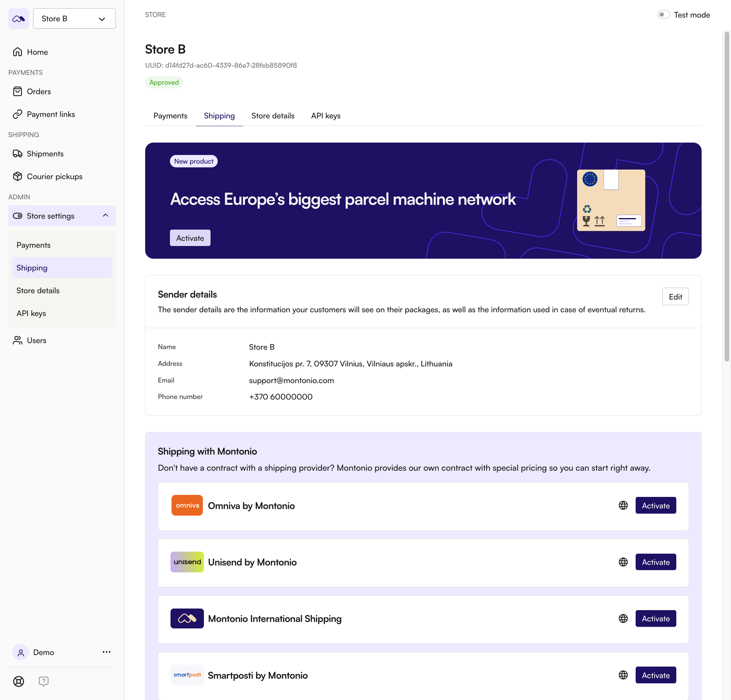Switch to the API keys tab

click(325, 116)
